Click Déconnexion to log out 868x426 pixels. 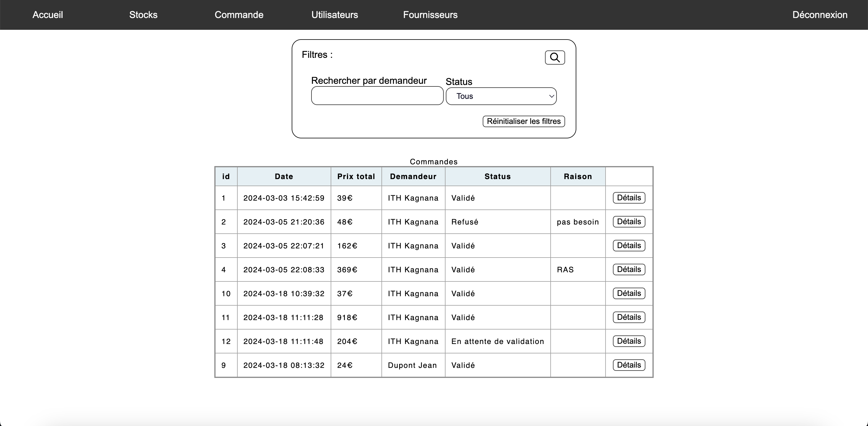point(820,15)
